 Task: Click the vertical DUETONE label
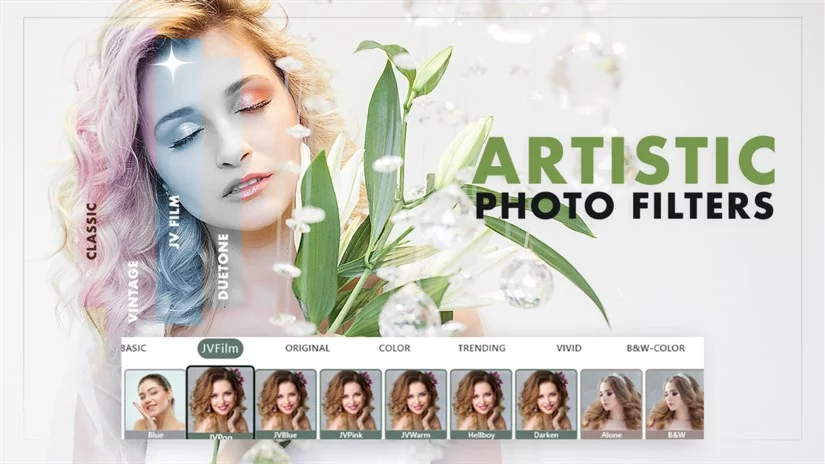(x=223, y=267)
